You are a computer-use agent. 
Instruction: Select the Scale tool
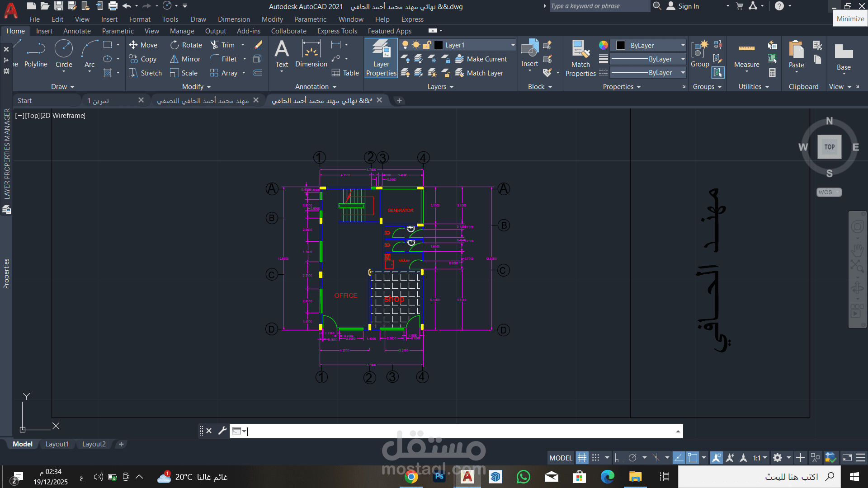point(184,73)
